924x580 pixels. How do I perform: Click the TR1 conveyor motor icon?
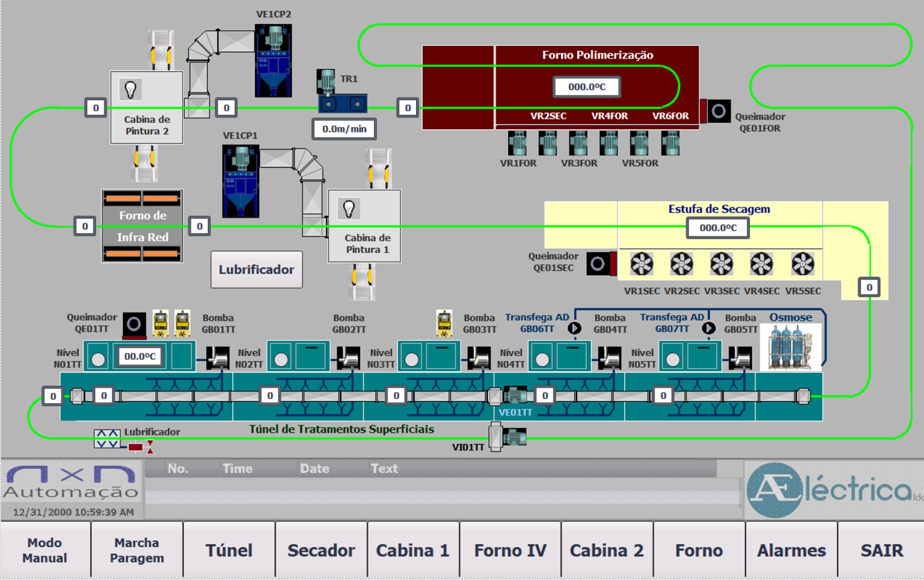coord(341,91)
